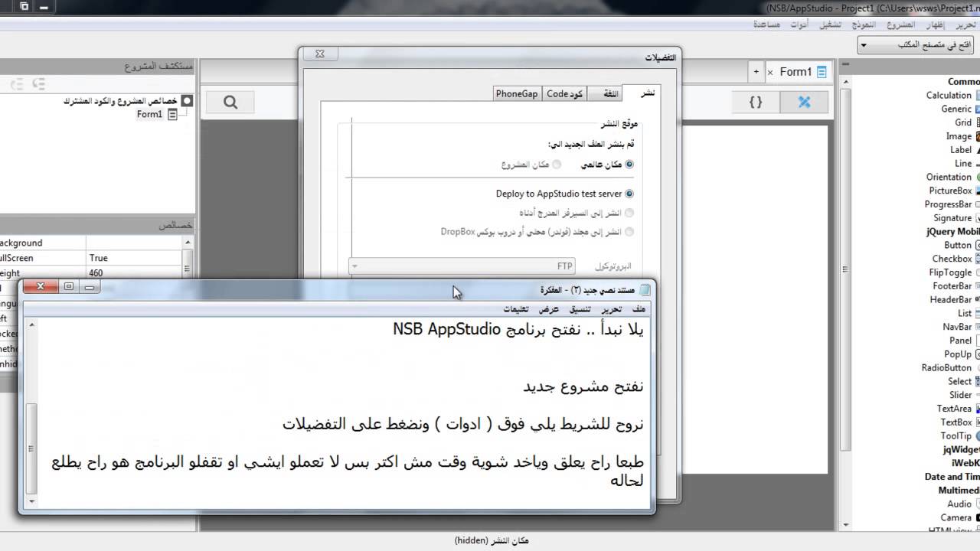This screenshot has height=551, width=980.
Task: Click the Form1 tab form icon
Action: coord(822,72)
